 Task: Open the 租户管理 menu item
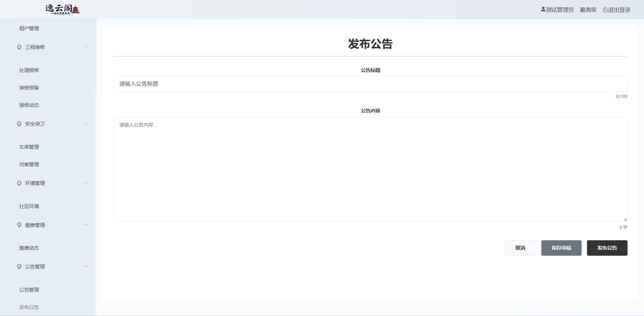coord(29,28)
